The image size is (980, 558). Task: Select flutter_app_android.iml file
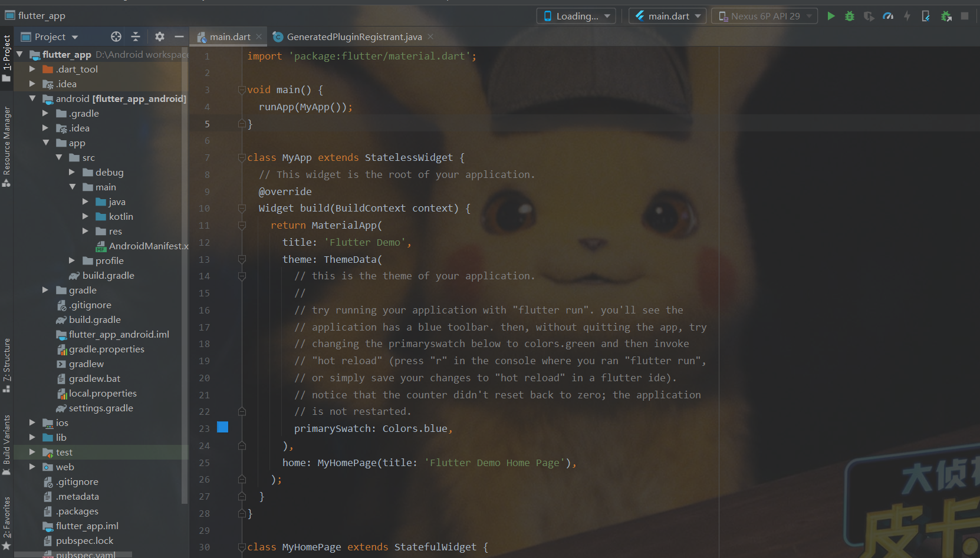click(113, 334)
